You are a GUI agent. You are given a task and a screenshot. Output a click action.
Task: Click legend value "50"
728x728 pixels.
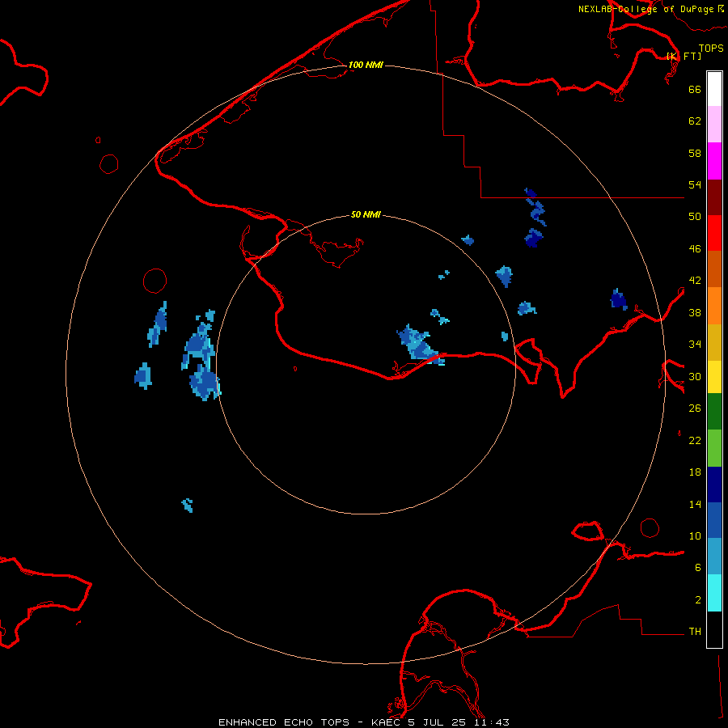[x=695, y=217]
